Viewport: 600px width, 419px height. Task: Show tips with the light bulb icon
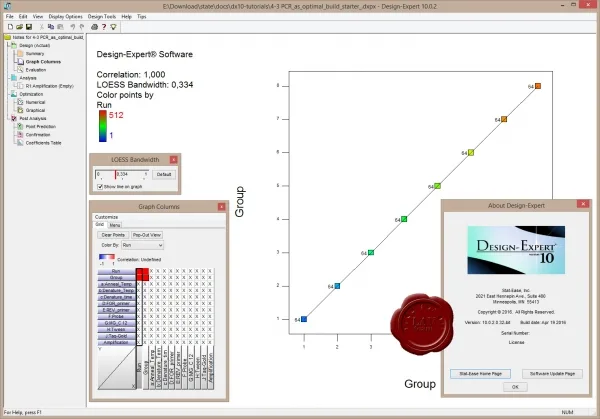(113, 27)
